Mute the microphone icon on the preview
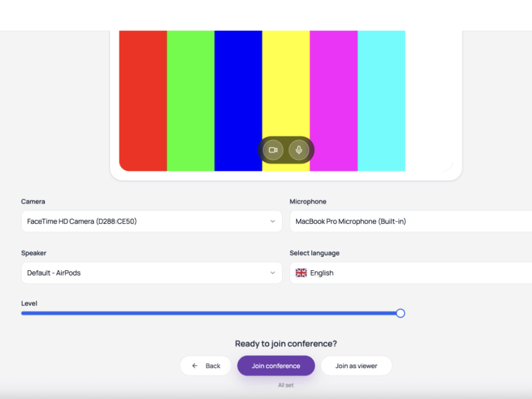The image size is (532, 399). coord(298,150)
